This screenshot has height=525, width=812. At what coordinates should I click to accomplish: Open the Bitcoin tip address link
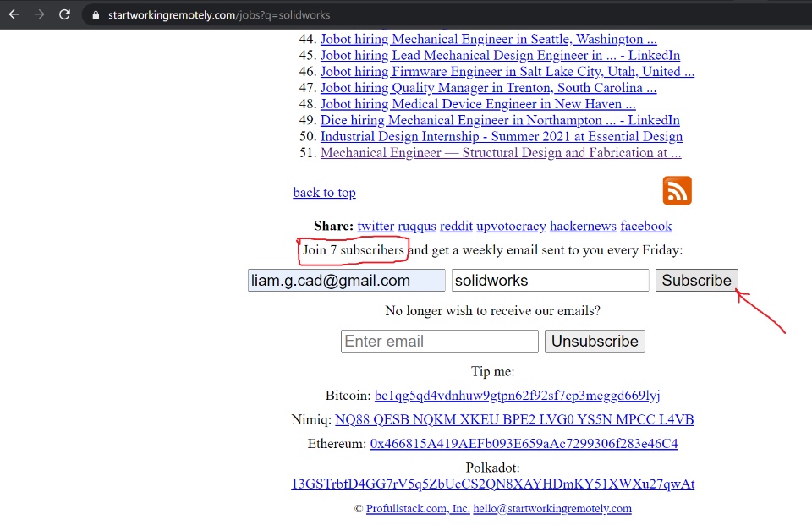(x=517, y=396)
